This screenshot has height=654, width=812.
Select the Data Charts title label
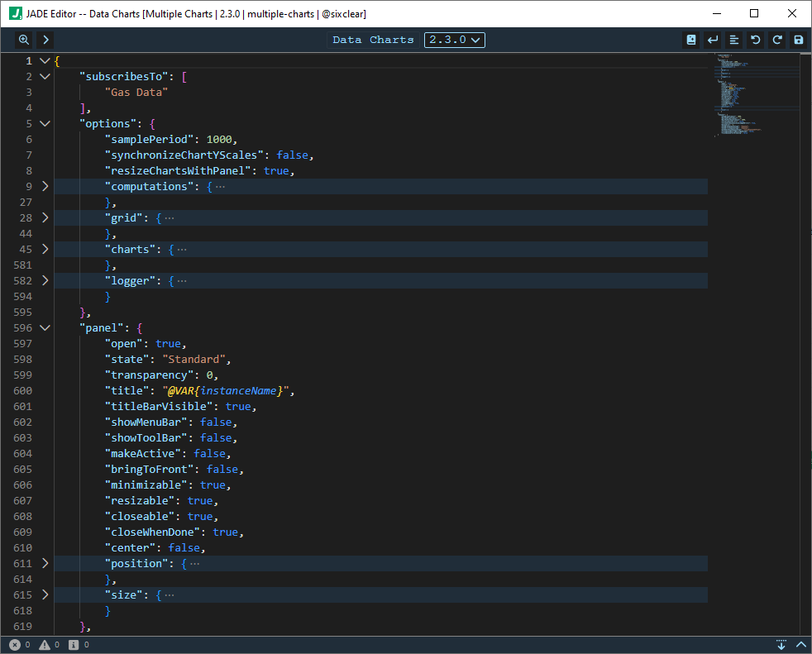[x=373, y=39]
